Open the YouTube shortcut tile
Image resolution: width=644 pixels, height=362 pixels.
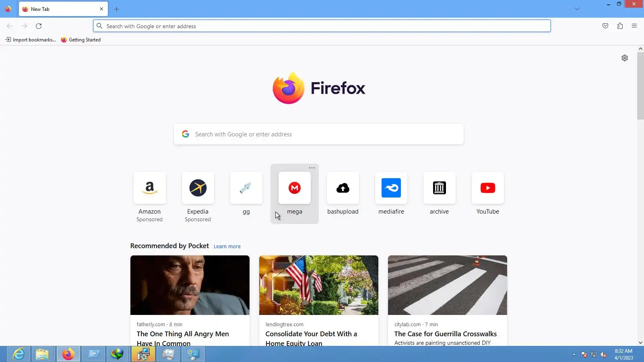487,188
